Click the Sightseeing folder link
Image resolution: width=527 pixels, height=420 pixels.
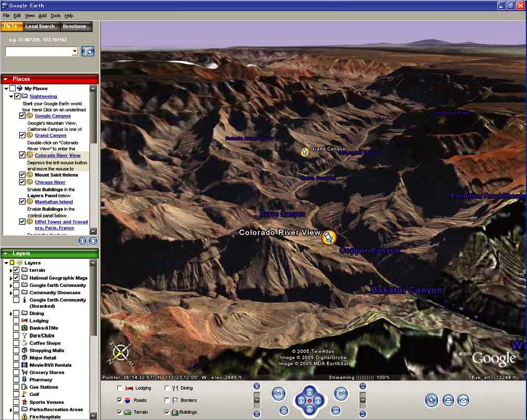(43, 97)
